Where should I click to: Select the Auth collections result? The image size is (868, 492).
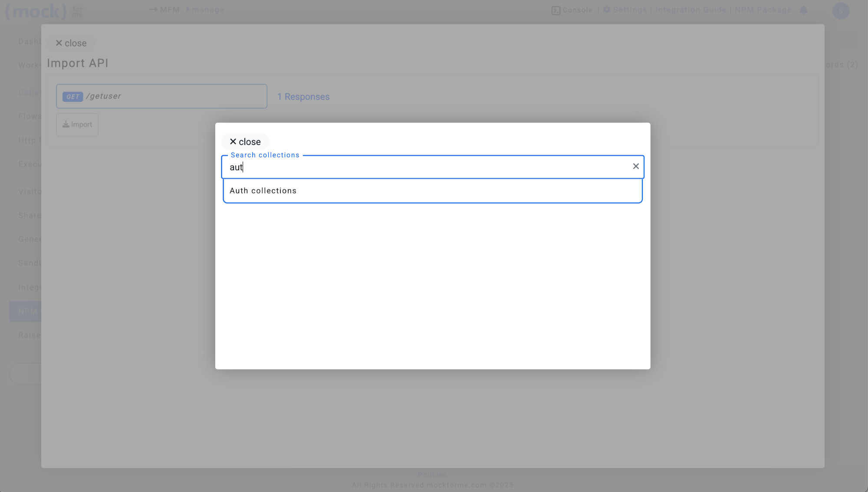(x=433, y=190)
